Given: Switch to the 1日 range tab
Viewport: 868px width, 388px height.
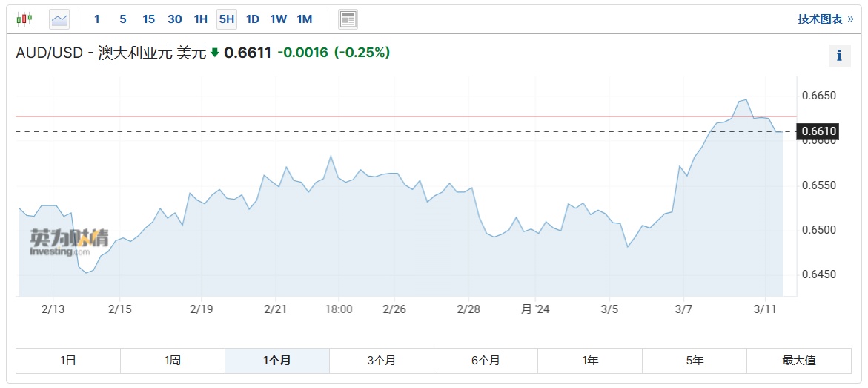Looking at the screenshot, I should click(68, 361).
